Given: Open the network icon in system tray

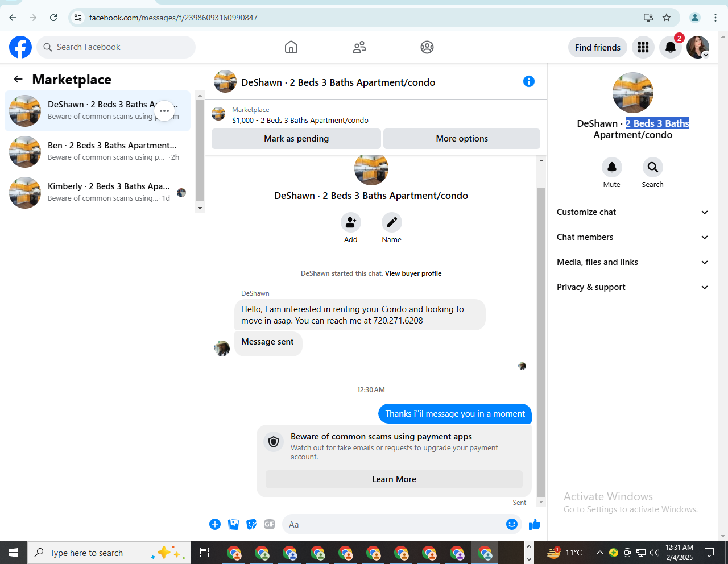Looking at the screenshot, I should click(641, 553).
